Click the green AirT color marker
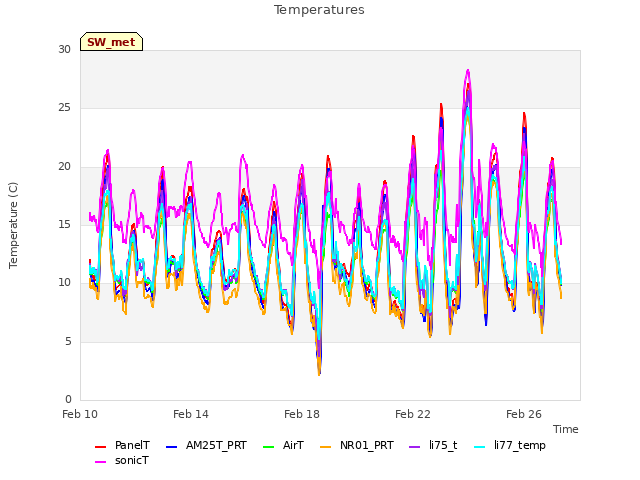The width and height of the screenshot is (640, 480). click(x=269, y=447)
